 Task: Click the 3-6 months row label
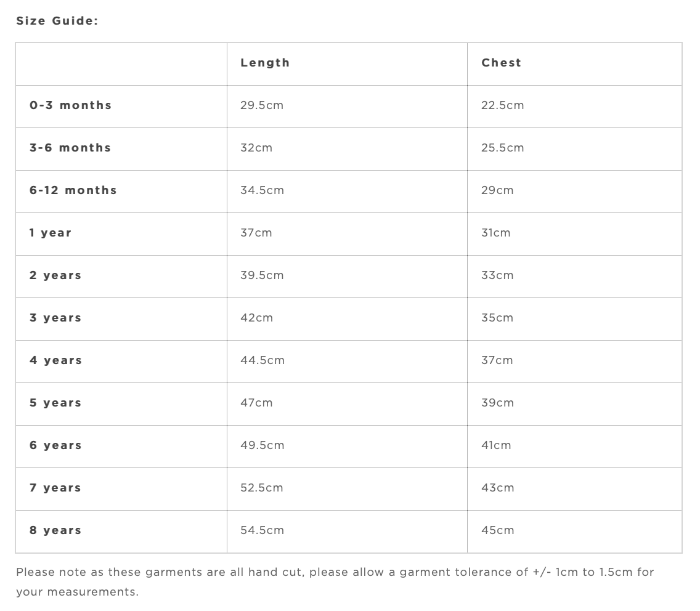click(70, 148)
